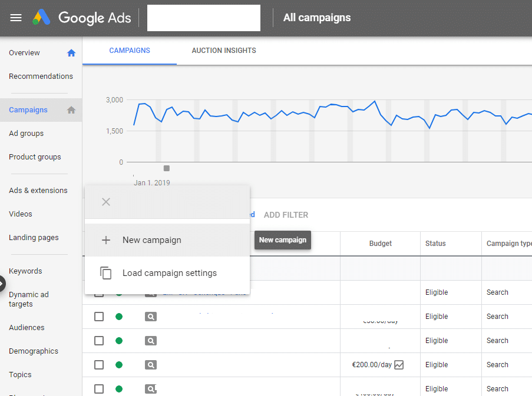Open Demographics in the sidebar
The width and height of the screenshot is (532, 396).
[x=33, y=351]
